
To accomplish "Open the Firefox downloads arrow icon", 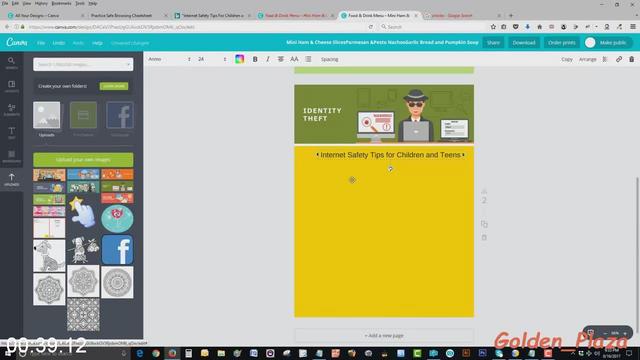I will coord(527,27).
